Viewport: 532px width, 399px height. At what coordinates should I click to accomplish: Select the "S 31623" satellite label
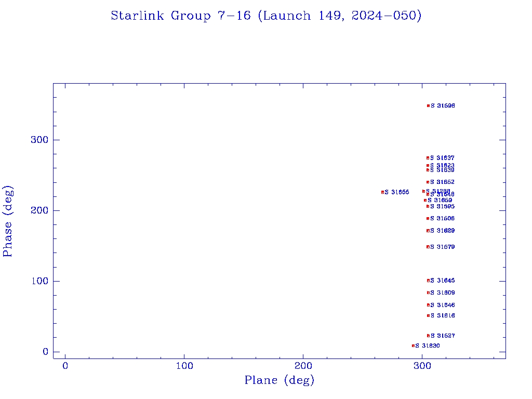point(442,165)
